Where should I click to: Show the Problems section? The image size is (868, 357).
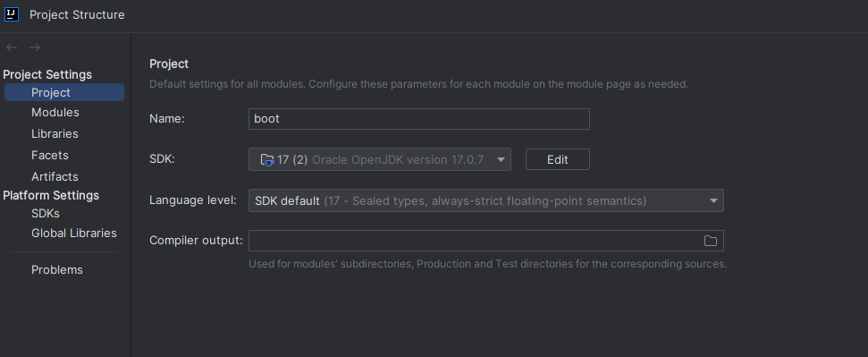click(57, 270)
